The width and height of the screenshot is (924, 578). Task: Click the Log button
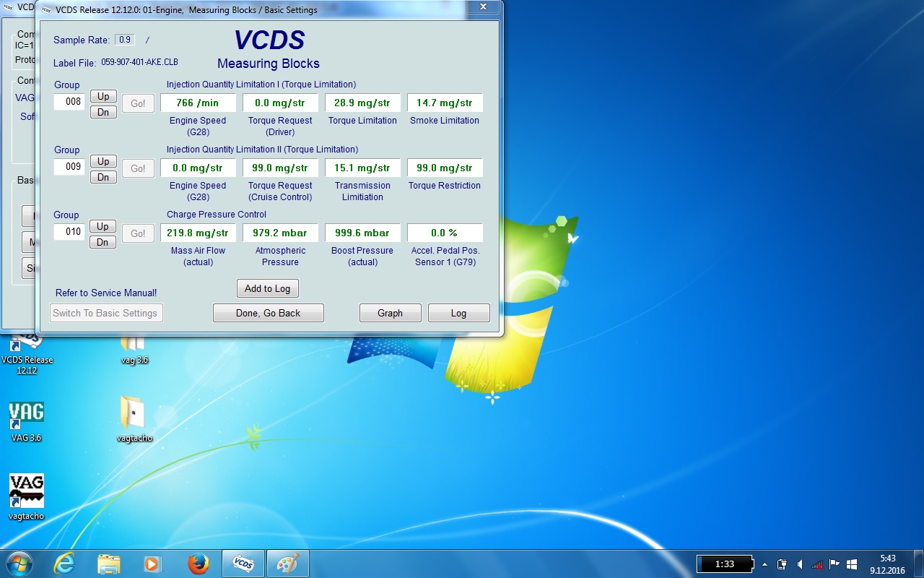(459, 313)
